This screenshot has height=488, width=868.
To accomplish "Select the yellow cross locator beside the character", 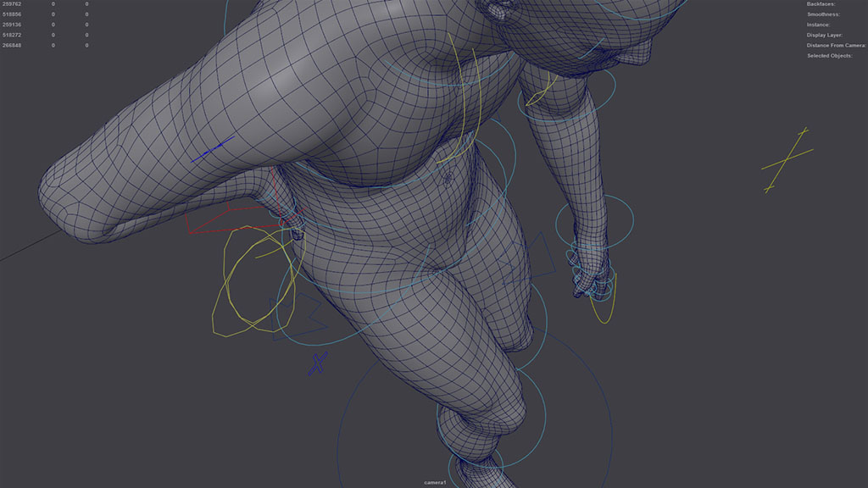I will coord(787,160).
